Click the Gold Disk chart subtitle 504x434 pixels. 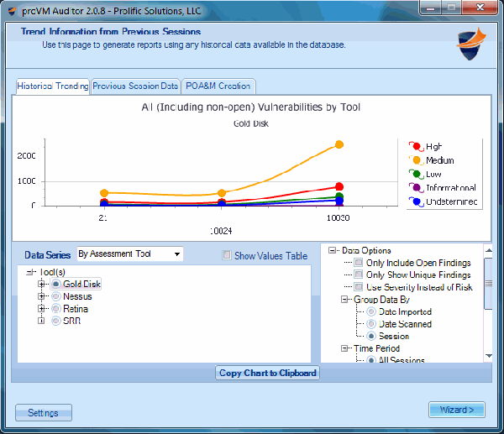[250, 123]
